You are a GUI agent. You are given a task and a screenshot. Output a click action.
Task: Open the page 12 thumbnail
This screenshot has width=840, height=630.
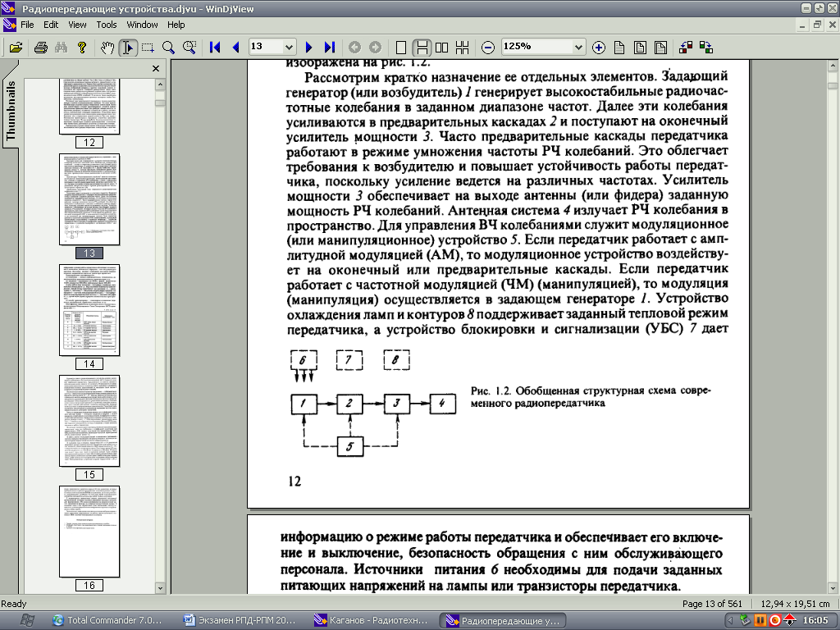(x=89, y=107)
